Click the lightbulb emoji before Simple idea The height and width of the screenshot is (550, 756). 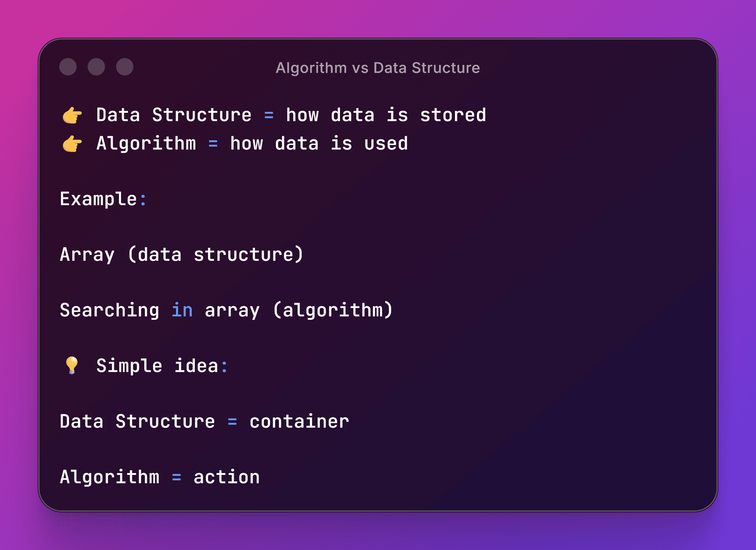coord(72,365)
